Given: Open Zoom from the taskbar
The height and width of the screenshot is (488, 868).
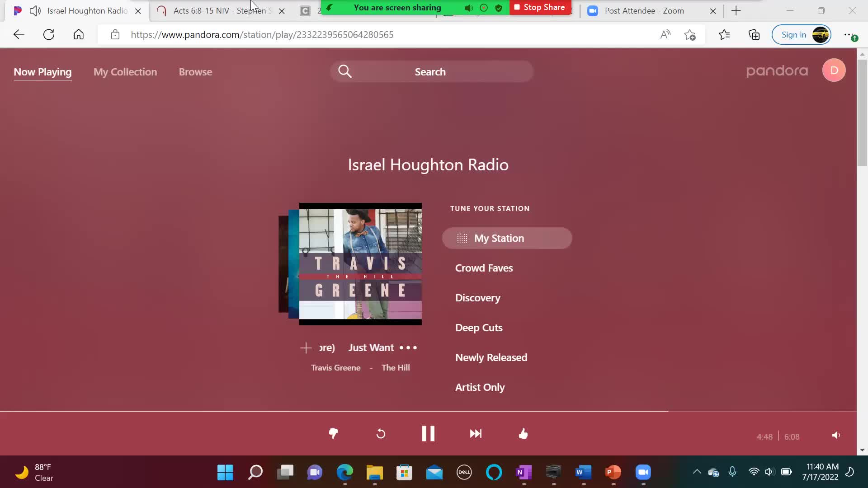Looking at the screenshot, I should click(643, 473).
